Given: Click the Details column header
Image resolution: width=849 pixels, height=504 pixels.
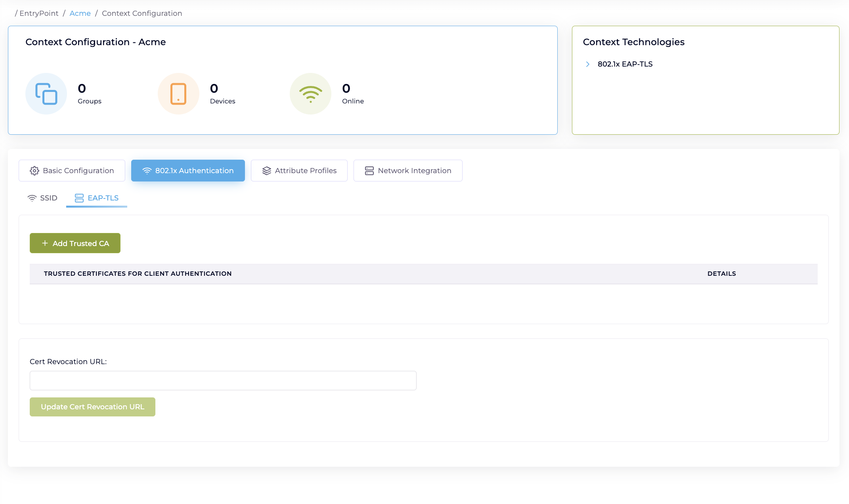Looking at the screenshot, I should point(721,274).
